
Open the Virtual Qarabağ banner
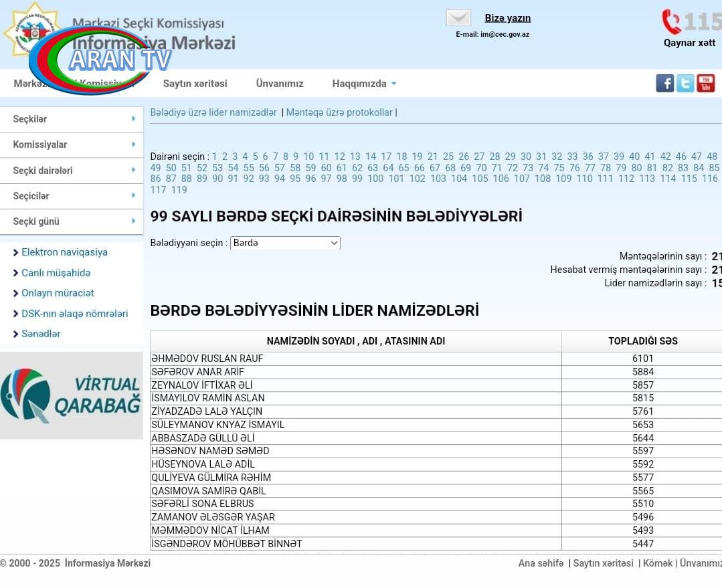tap(71, 395)
